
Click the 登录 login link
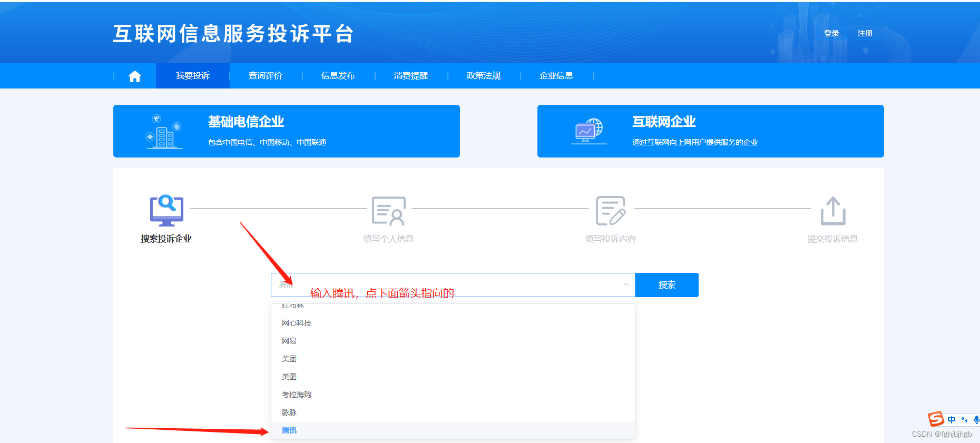coord(831,33)
